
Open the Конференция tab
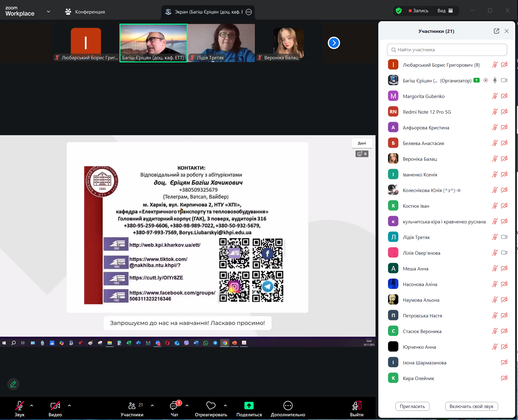85,12
